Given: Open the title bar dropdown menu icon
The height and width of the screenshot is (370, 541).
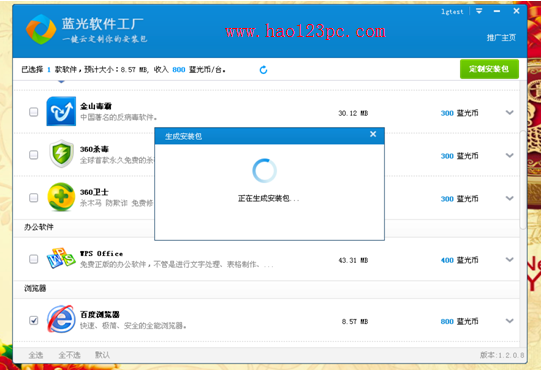Looking at the screenshot, I should [x=479, y=11].
